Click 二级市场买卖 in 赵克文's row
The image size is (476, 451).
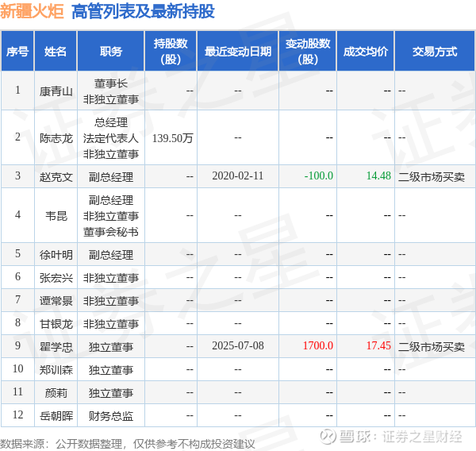[432, 177]
